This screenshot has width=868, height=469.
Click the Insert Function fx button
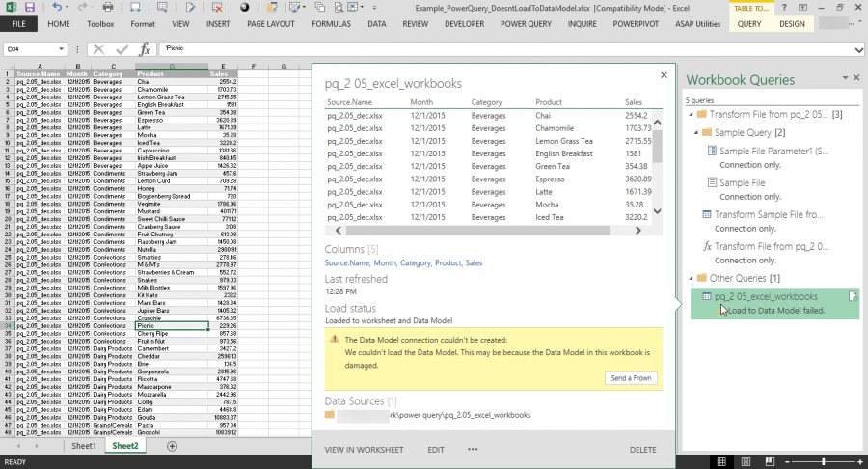pos(145,49)
